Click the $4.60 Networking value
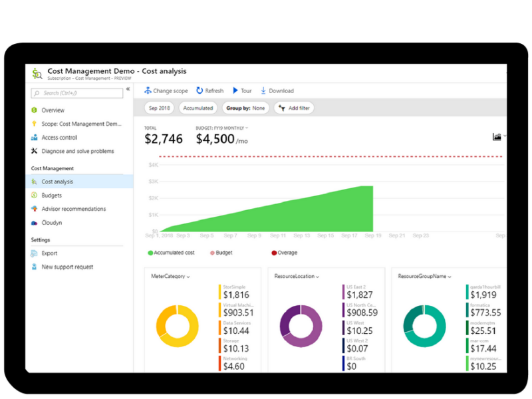The width and height of the screenshot is (532, 399). tap(234, 366)
